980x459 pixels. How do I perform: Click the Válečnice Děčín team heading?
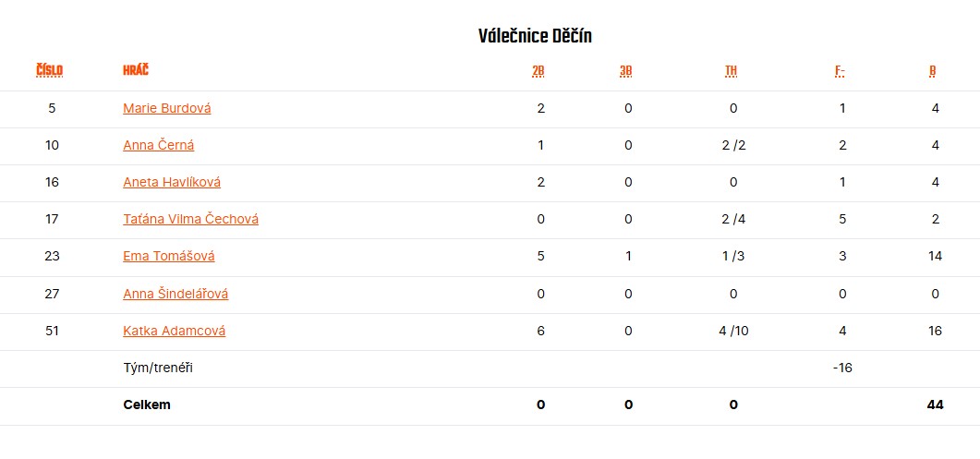coord(535,36)
